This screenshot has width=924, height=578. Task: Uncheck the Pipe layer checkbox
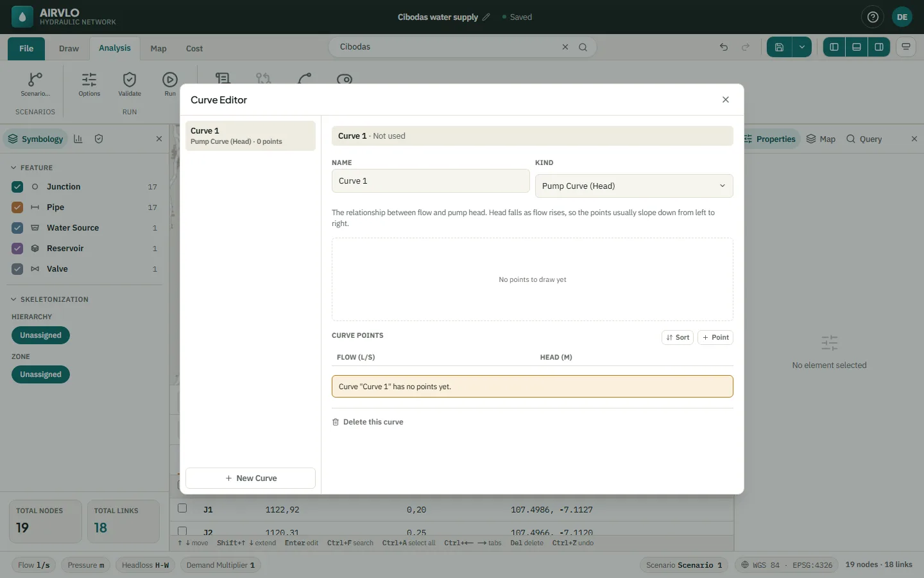point(17,207)
